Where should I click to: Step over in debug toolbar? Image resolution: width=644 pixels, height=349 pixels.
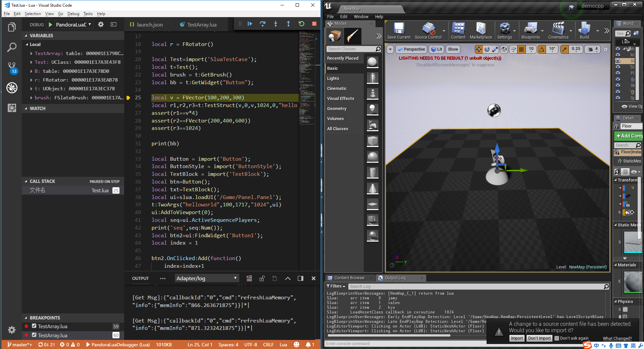263,24
